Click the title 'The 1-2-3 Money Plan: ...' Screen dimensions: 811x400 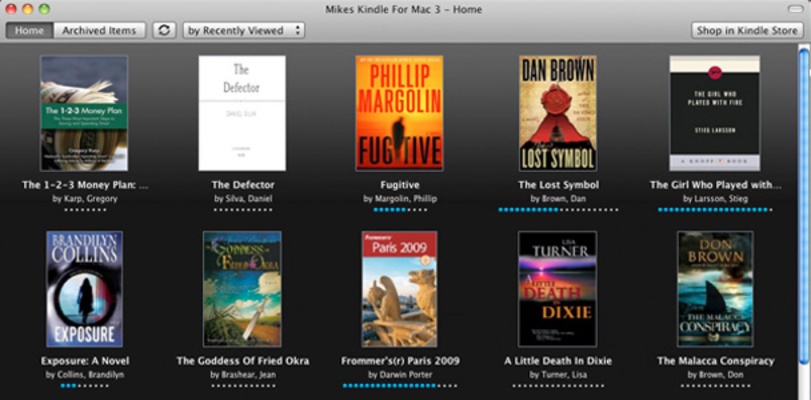tap(85, 185)
